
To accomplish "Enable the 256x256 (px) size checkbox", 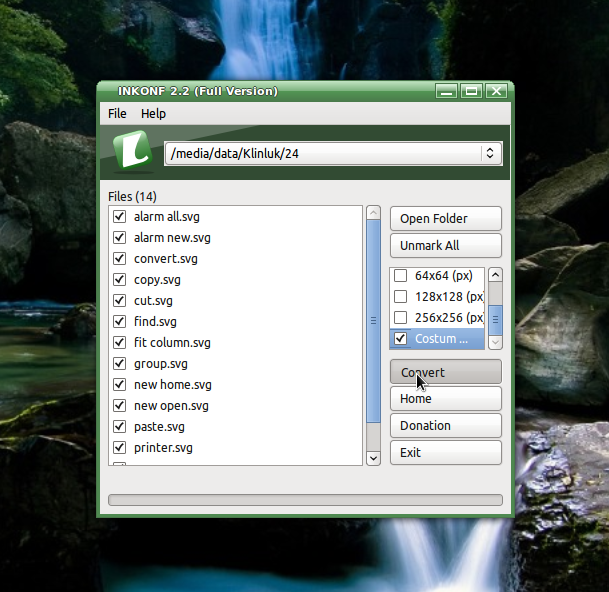I will tap(400, 317).
